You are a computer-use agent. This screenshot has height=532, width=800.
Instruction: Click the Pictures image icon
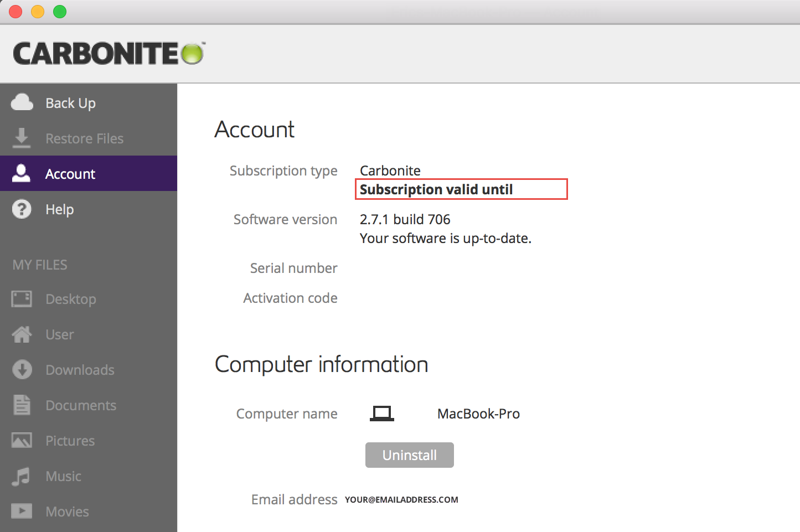click(x=22, y=440)
